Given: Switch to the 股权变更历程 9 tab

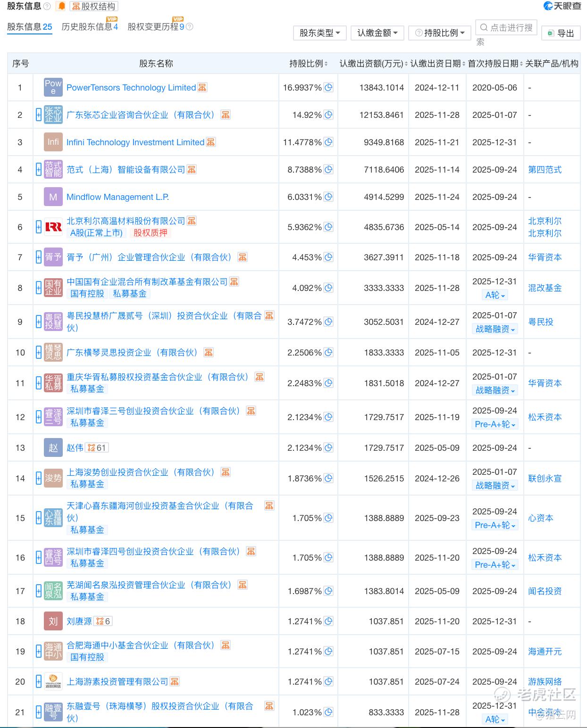Looking at the screenshot, I should (156, 27).
